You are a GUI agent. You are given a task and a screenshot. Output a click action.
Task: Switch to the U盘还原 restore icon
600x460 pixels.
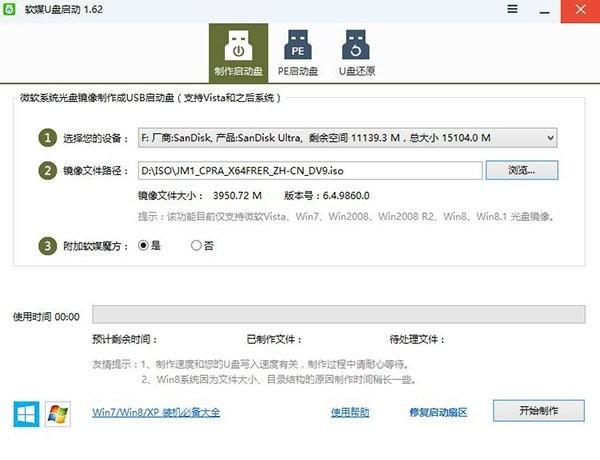[x=356, y=53]
